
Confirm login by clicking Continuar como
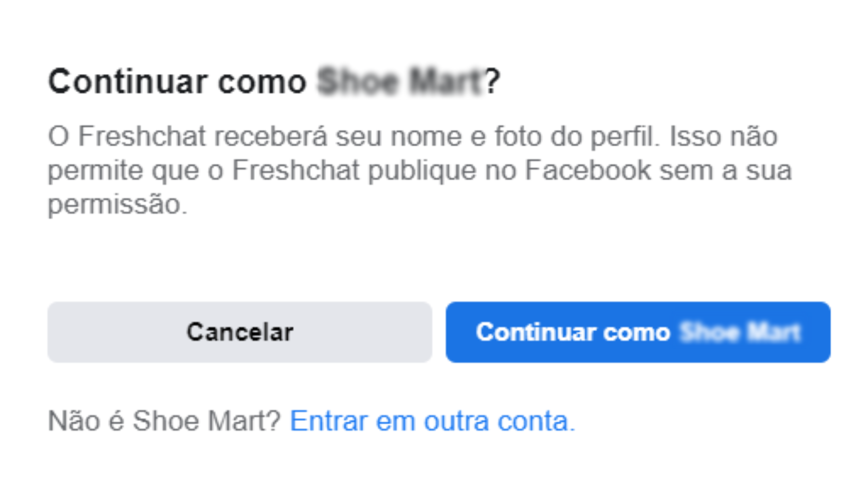tap(638, 332)
